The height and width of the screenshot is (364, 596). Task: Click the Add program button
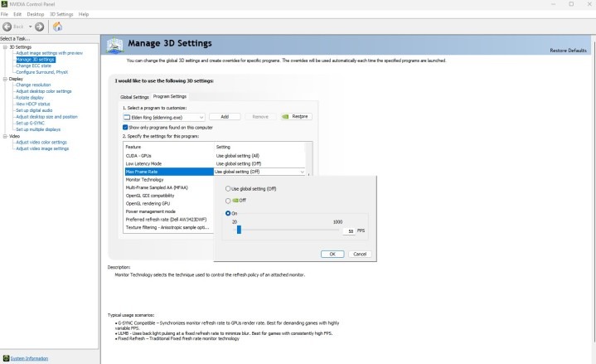[225, 117]
